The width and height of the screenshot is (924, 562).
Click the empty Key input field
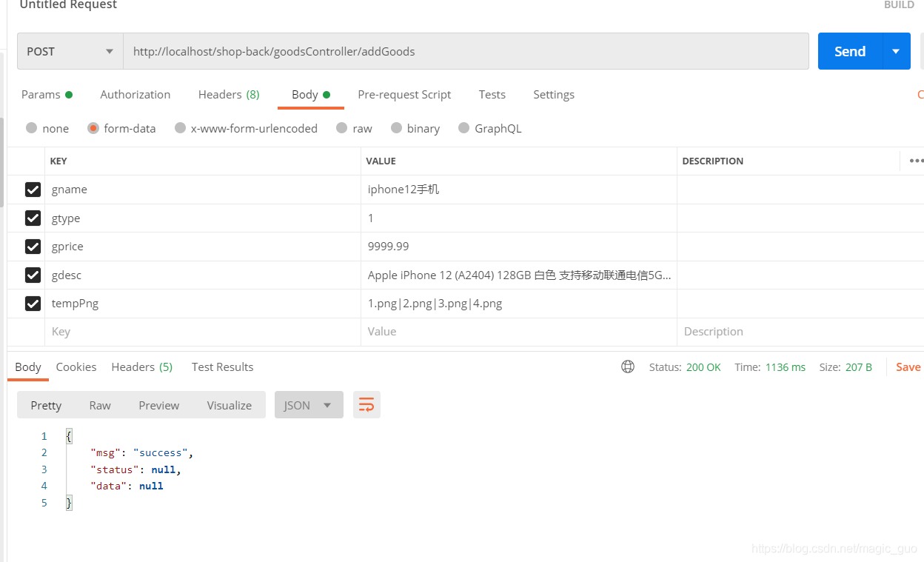tap(203, 332)
